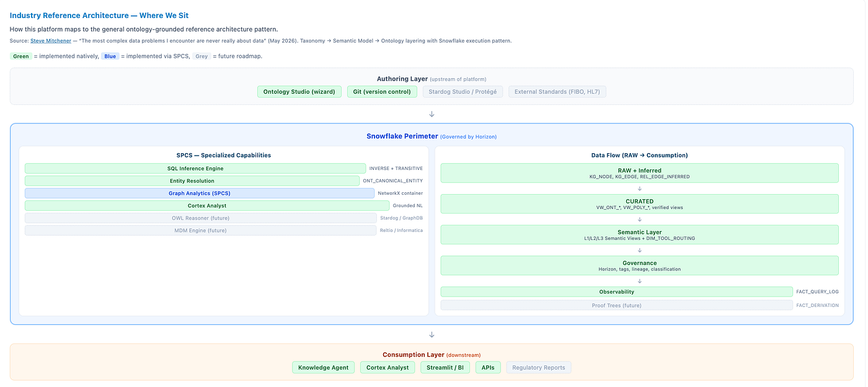This screenshot has width=868, height=387.
Task: Click the 'Consumption Layer' heading
Action: (414, 355)
